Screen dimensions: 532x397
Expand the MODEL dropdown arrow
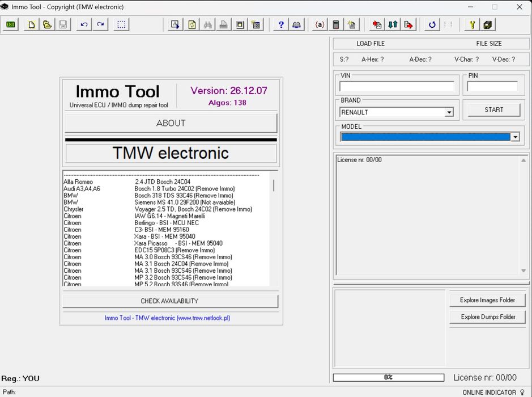[x=515, y=137]
